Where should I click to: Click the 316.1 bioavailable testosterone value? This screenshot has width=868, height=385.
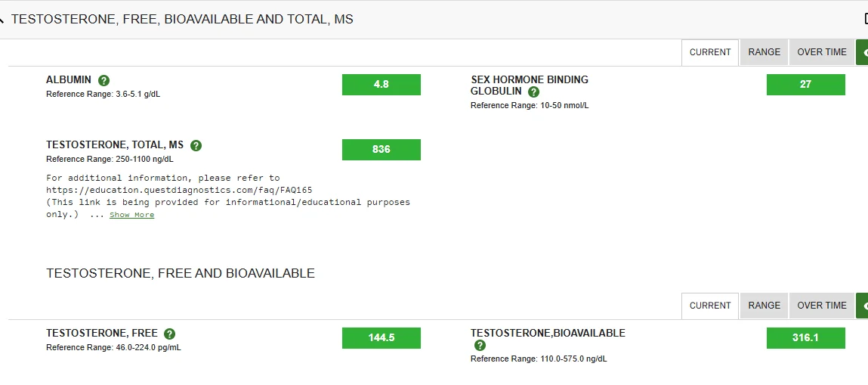[805, 338]
